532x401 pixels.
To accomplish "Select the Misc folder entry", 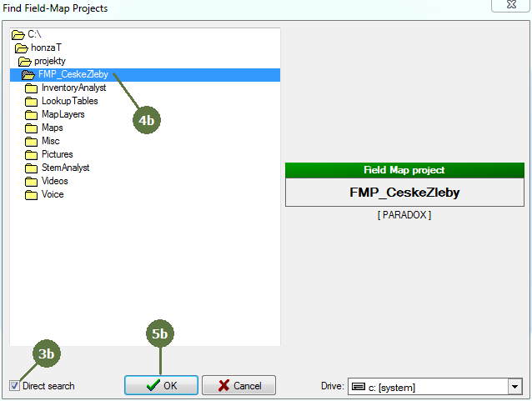I will 50,142.
